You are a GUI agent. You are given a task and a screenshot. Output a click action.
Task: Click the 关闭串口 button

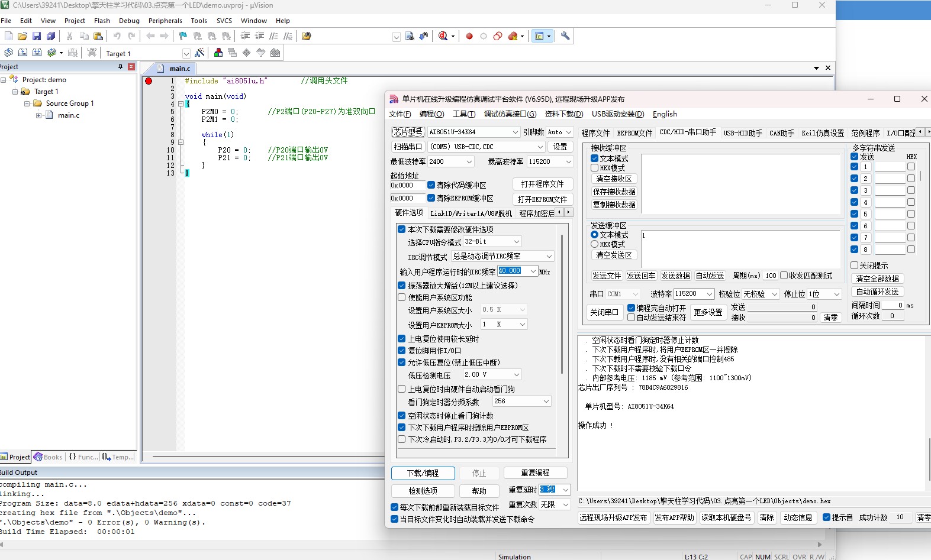point(604,312)
